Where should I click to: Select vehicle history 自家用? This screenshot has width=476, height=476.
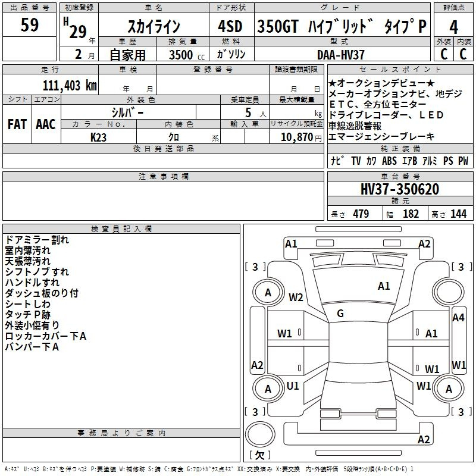[127, 55]
